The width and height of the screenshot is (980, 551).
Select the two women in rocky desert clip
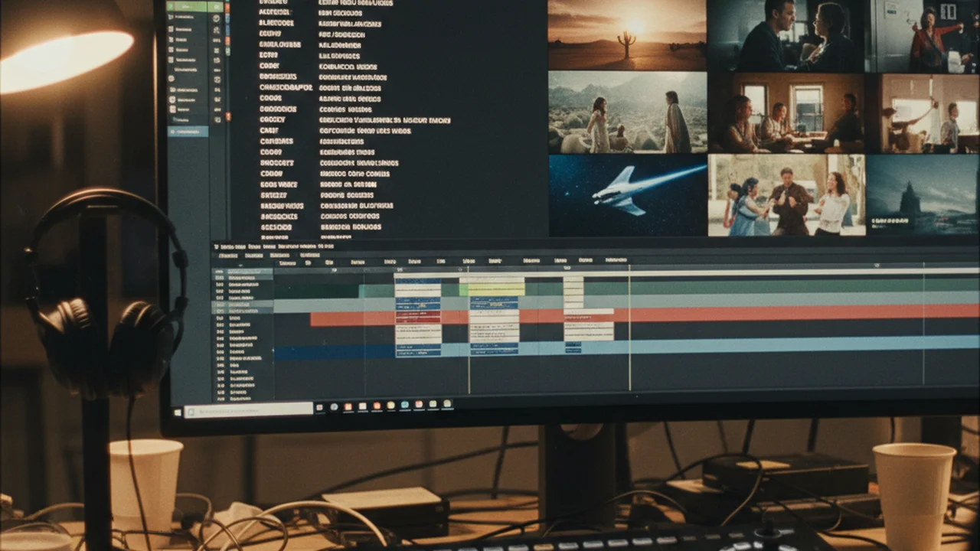tap(627, 112)
